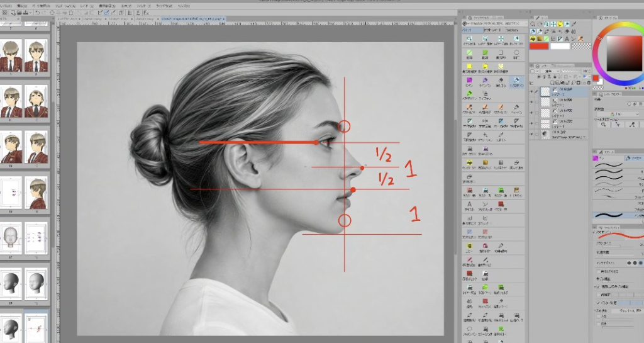Open the File menu in the menu bar
Viewport: 644px width, 343px height.
coord(6,6)
